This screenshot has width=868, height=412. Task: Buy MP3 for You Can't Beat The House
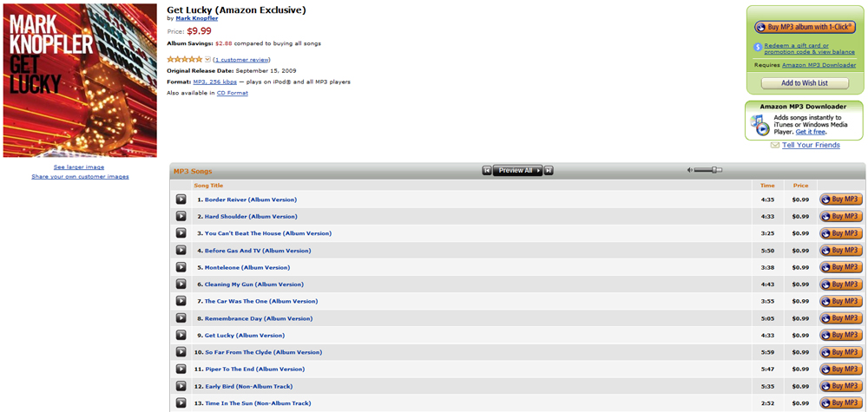841,232
